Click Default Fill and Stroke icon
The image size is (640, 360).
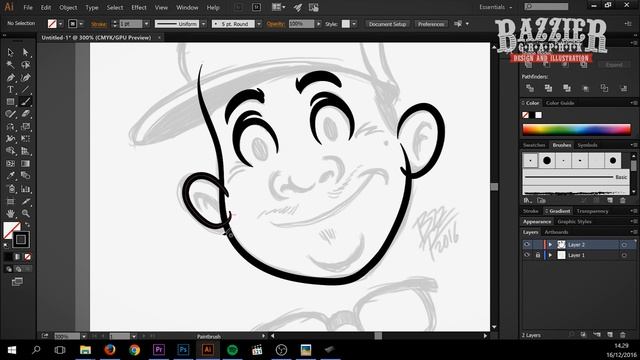coord(6,245)
